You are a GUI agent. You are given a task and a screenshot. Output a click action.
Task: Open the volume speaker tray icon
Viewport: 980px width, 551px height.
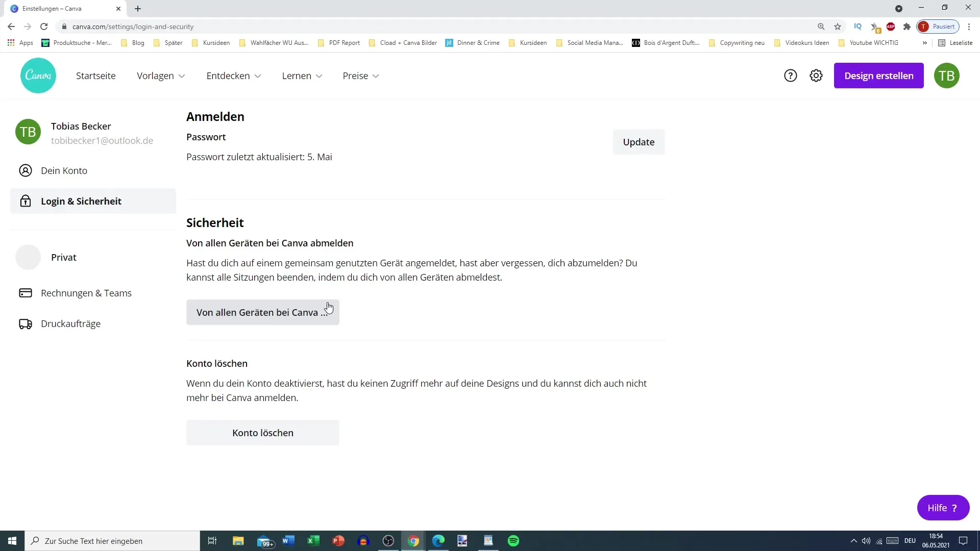(866, 541)
